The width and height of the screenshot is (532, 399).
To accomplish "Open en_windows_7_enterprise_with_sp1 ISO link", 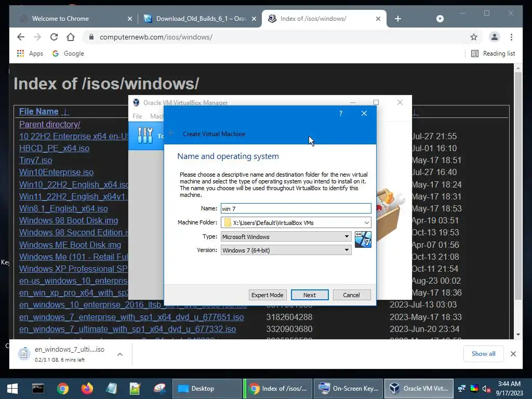I will pos(131,317).
